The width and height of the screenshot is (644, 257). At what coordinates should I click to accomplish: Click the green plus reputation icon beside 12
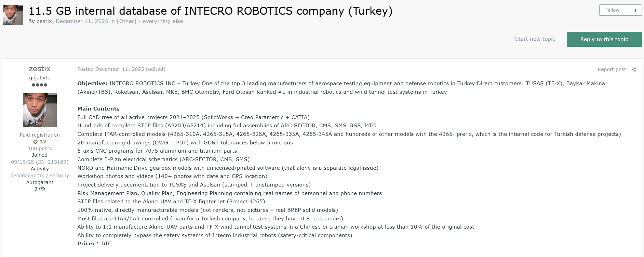click(x=36, y=142)
